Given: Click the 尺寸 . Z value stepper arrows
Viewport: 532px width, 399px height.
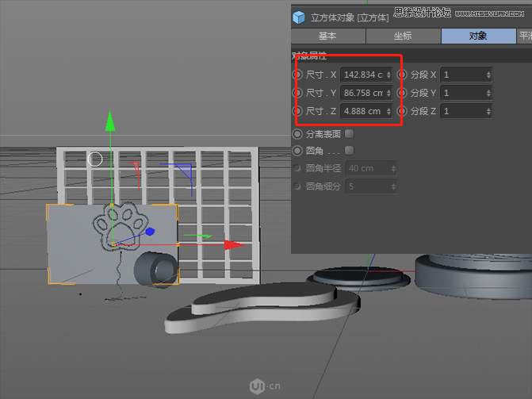Looking at the screenshot, I should (388, 111).
